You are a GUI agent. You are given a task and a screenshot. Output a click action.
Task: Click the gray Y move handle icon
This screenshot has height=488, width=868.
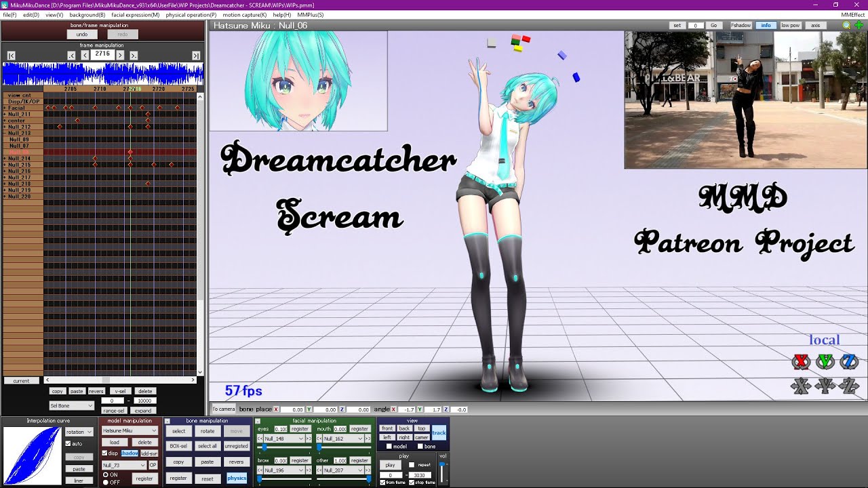[x=825, y=386]
